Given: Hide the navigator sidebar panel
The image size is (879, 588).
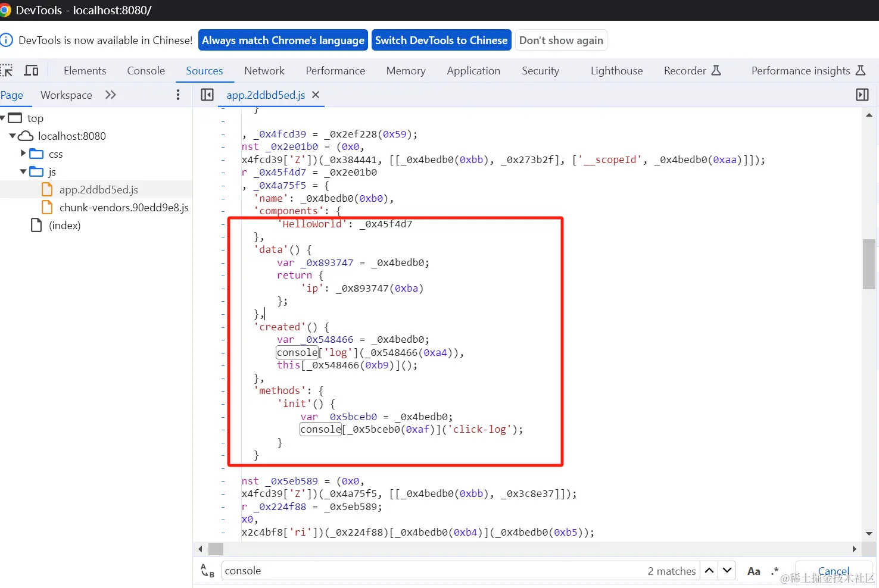Looking at the screenshot, I should pos(207,95).
